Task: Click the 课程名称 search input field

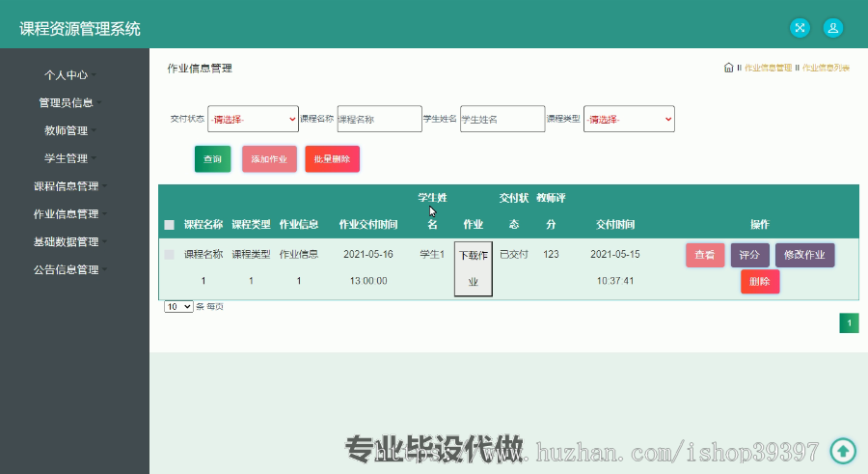Action: (x=379, y=119)
